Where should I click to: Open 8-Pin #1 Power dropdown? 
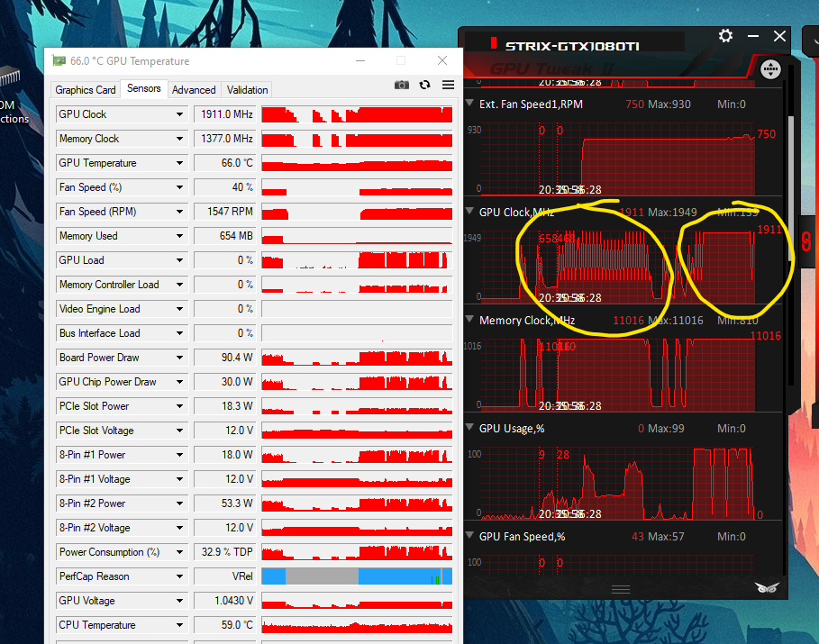[x=179, y=455]
